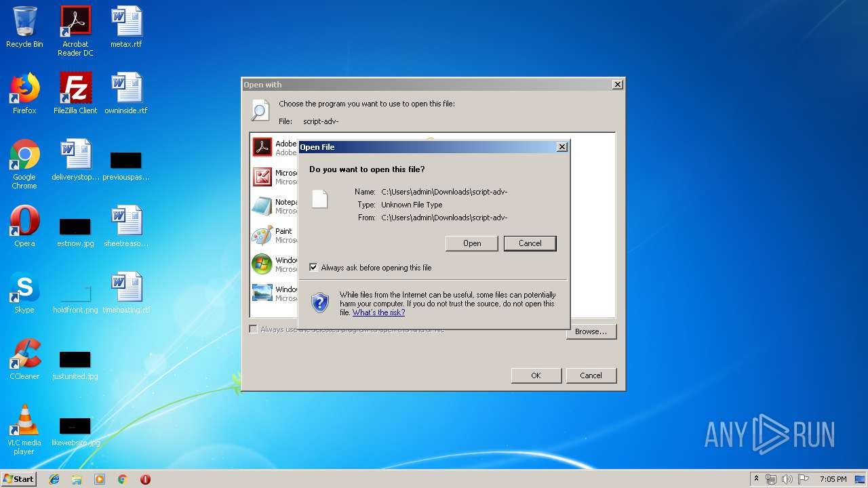Open the volume control tray icon
This screenshot has height=488, width=868.
pyautogui.click(x=787, y=479)
